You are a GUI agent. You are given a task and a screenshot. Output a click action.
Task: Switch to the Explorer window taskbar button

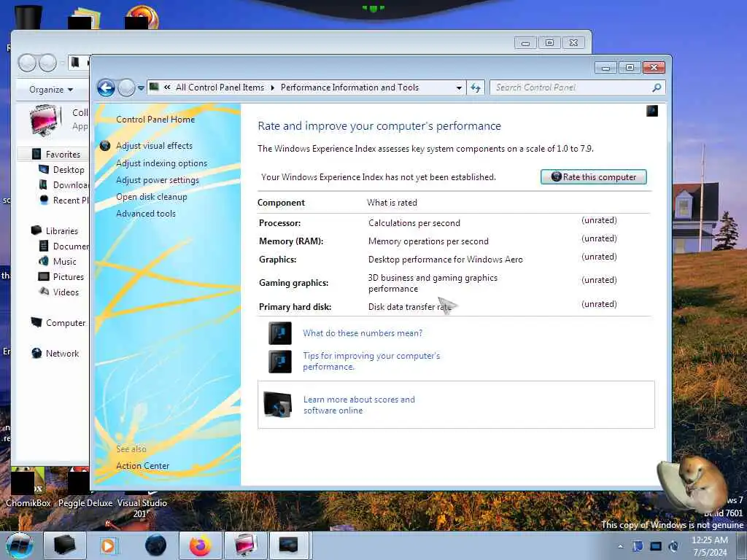pos(246,545)
